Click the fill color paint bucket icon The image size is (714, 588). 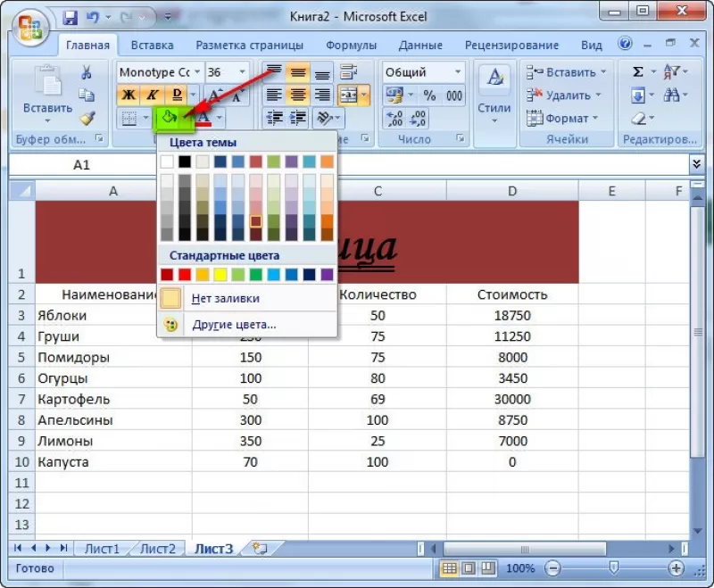pos(169,118)
